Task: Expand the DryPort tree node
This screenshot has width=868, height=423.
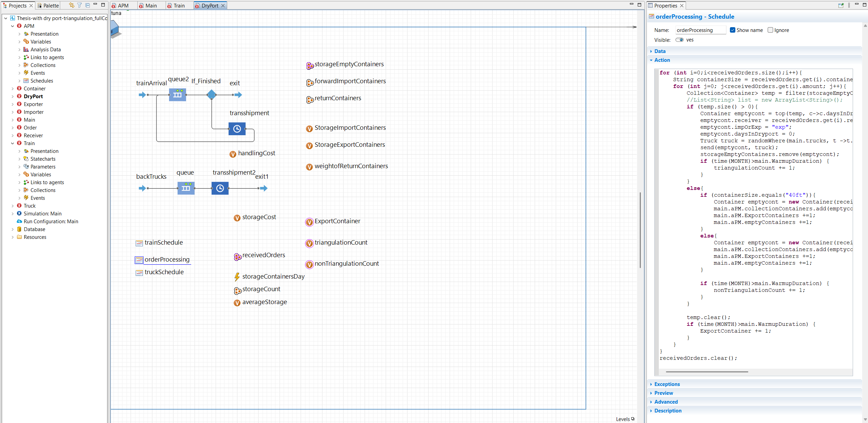Action: (x=13, y=96)
